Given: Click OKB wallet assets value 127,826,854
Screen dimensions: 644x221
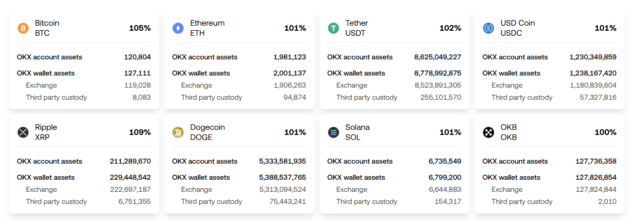Looking at the screenshot, I should pyautogui.click(x=596, y=178).
